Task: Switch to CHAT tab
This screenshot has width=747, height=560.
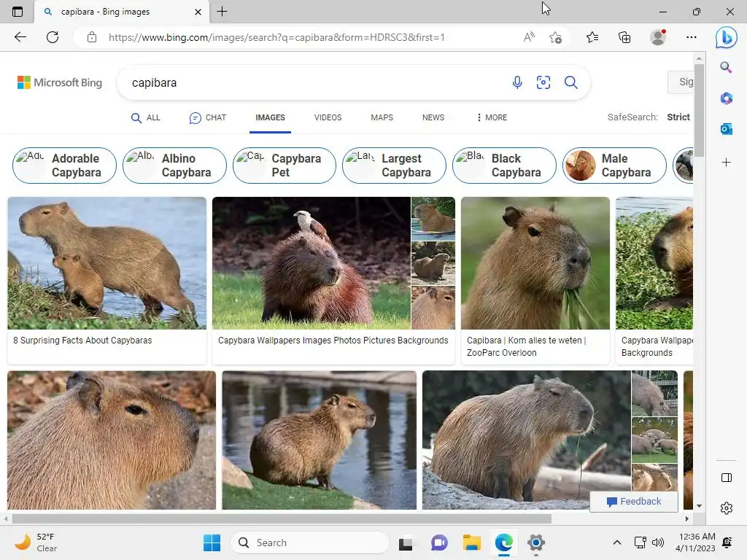Action: 208,117
